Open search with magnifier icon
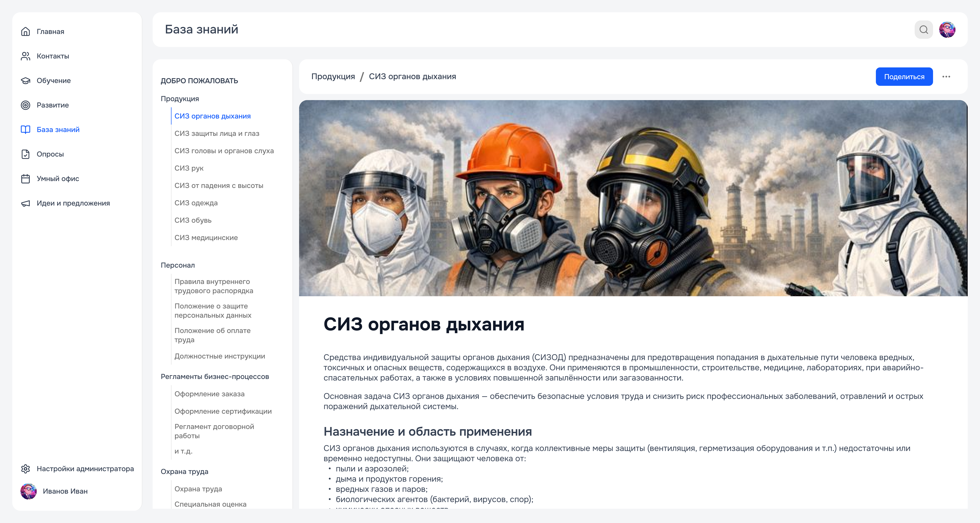 923,30
